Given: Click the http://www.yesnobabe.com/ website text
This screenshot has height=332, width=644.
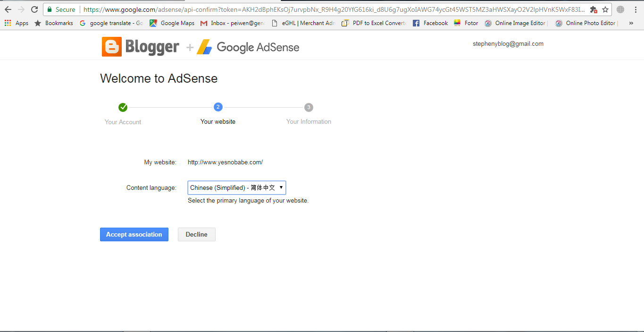Looking at the screenshot, I should point(225,162).
